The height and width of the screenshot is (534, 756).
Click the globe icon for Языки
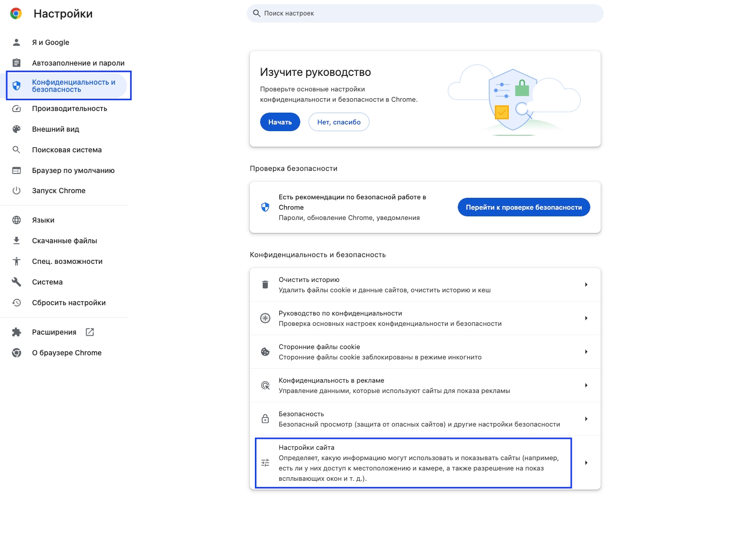17,220
